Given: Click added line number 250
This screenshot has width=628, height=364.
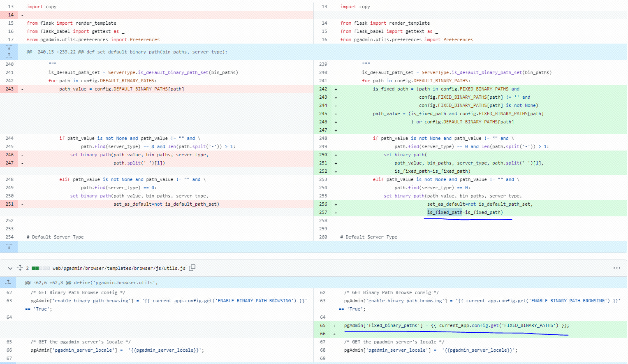Looking at the screenshot, I should (323, 155).
